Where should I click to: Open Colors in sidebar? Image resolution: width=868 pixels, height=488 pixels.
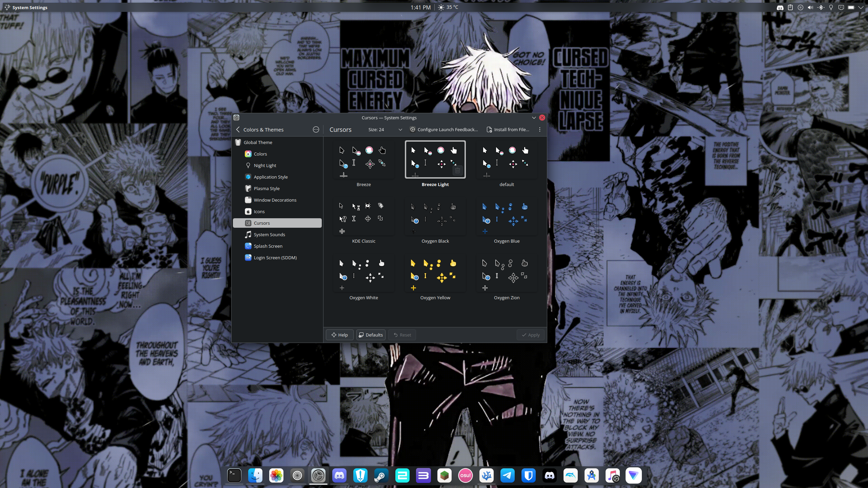pos(277,154)
